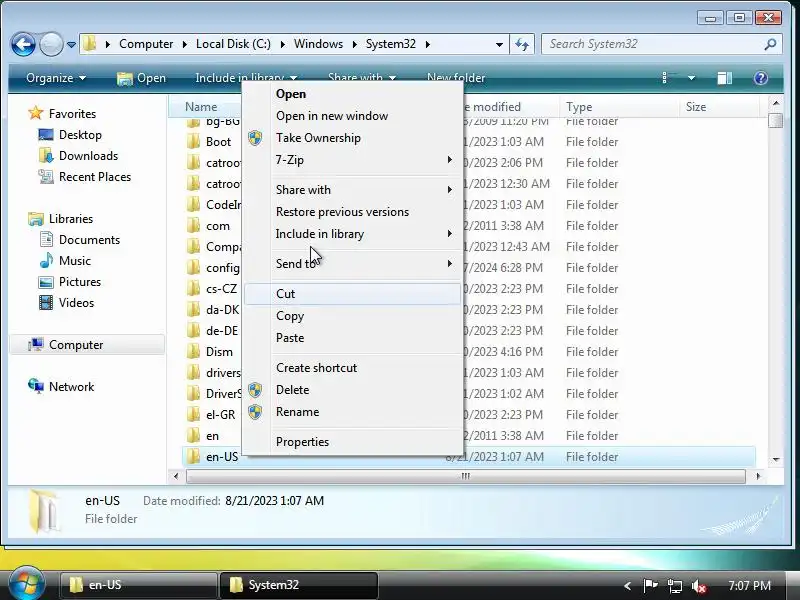
Task: Expand the Organize menu
Action: coord(56,78)
